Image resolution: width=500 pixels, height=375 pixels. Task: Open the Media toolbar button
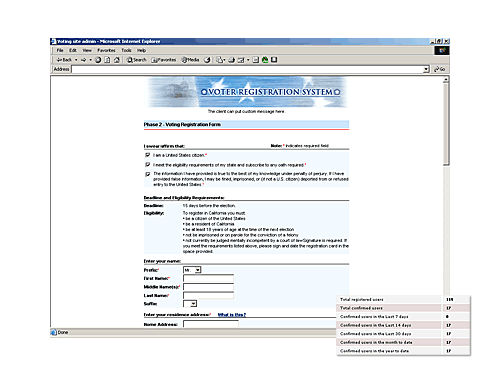[190, 60]
